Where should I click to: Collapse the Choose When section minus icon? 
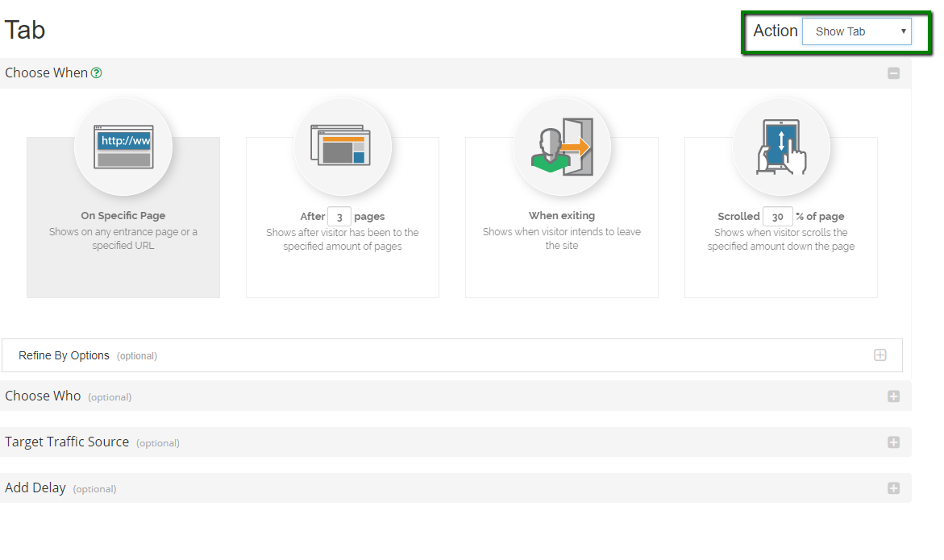click(893, 73)
